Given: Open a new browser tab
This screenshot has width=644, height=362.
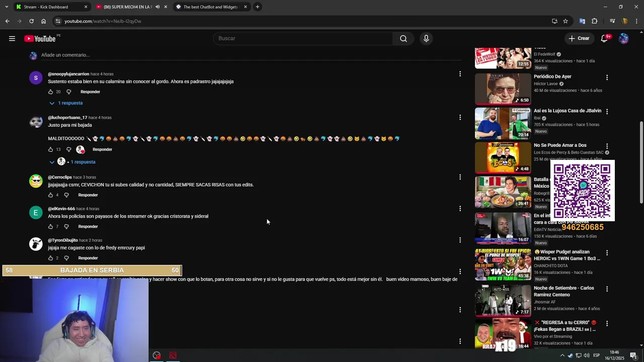Looking at the screenshot, I should click(257, 7).
